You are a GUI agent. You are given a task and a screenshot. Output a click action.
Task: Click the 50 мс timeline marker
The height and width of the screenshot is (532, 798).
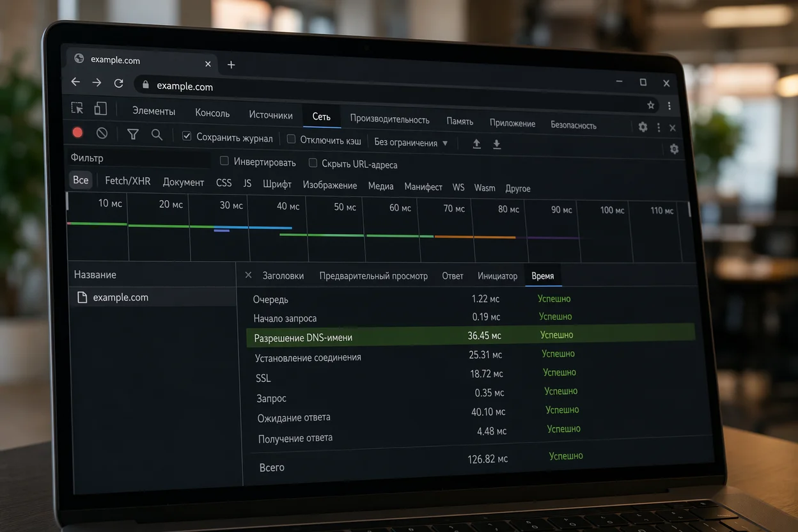(345, 207)
